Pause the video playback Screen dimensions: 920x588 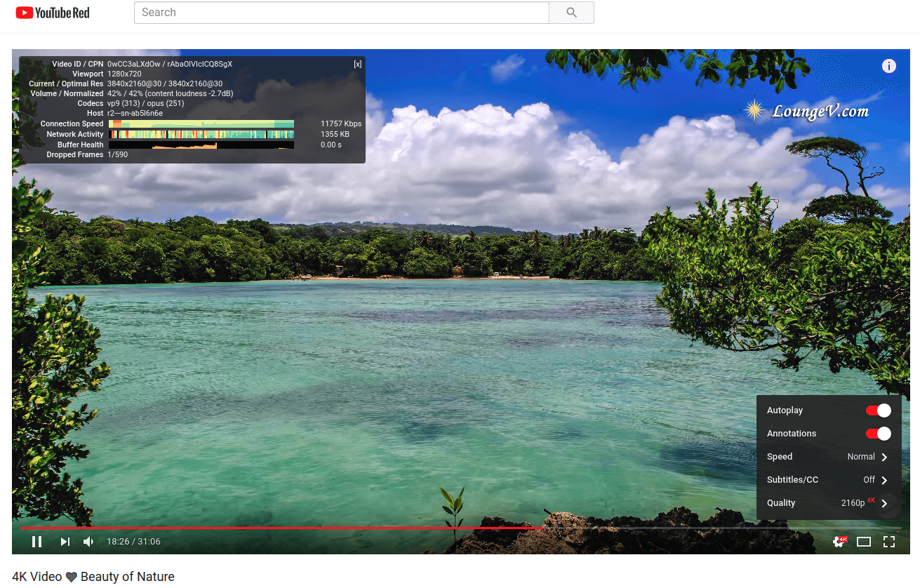[37, 542]
